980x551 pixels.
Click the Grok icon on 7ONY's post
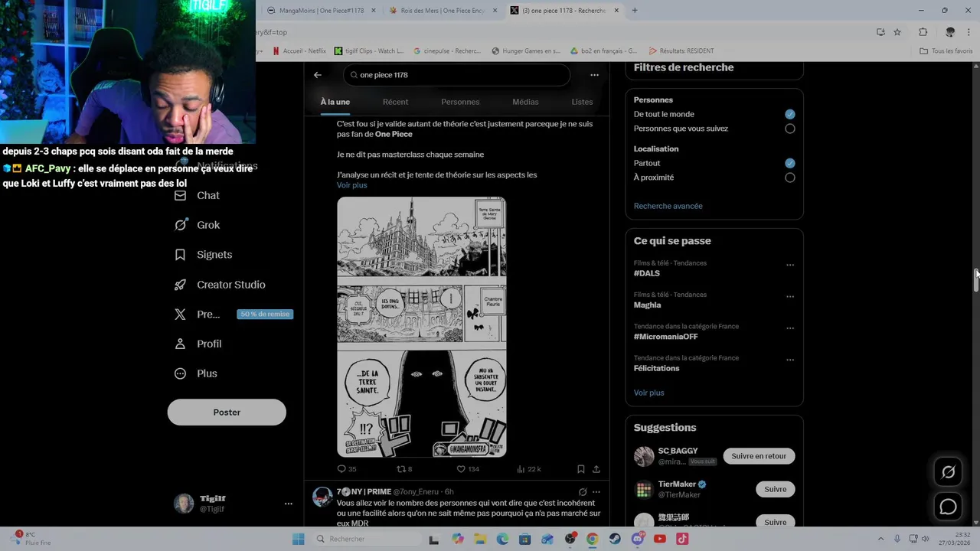[583, 492]
